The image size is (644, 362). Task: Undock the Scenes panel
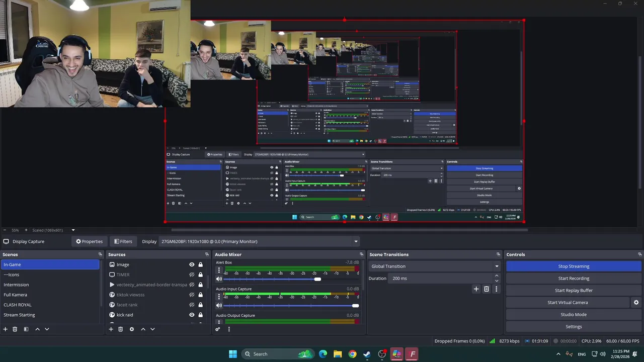pos(101,254)
